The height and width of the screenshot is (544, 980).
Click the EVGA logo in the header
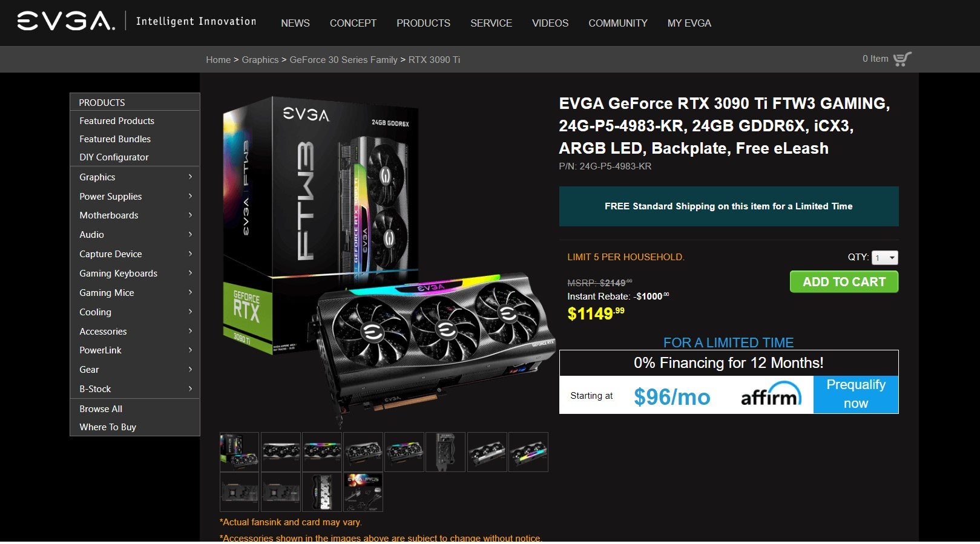coord(65,21)
